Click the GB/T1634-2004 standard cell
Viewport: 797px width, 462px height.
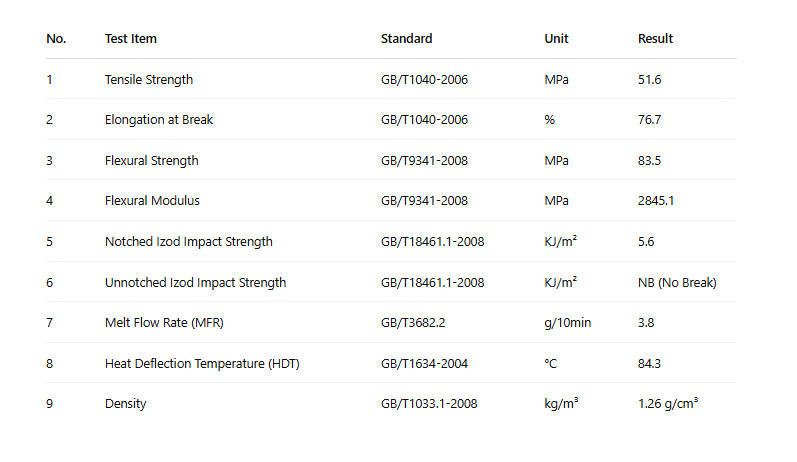coord(424,364)
